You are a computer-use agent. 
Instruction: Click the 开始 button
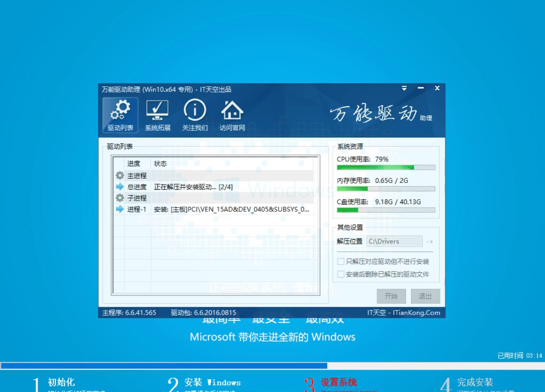point(391,296)
